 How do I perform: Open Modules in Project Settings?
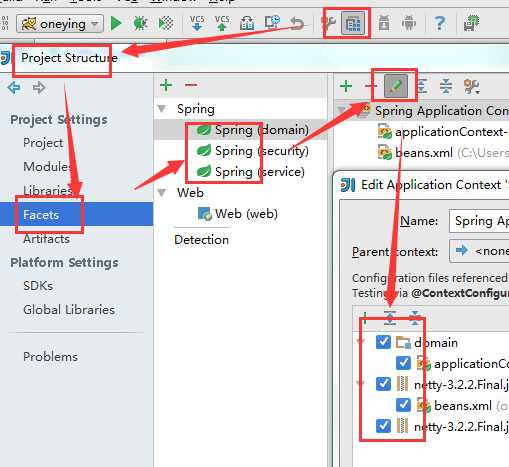[47, 166]
